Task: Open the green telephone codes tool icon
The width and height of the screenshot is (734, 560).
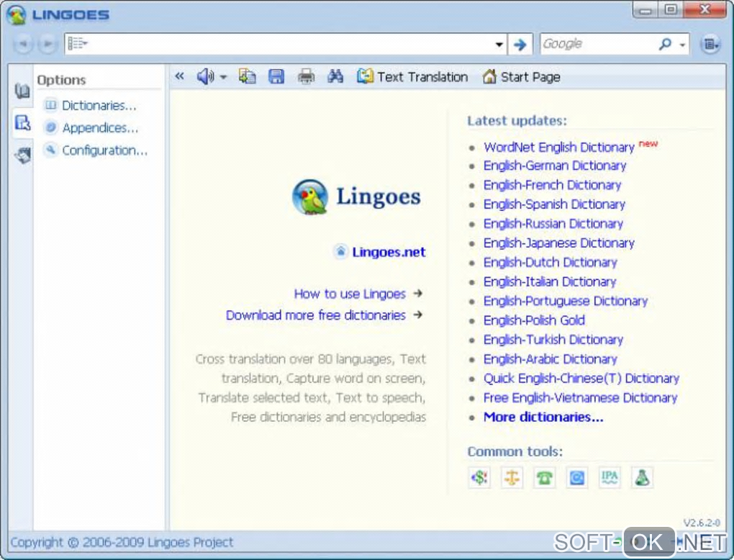Action: pyautogui.click(x=545, y=478)
